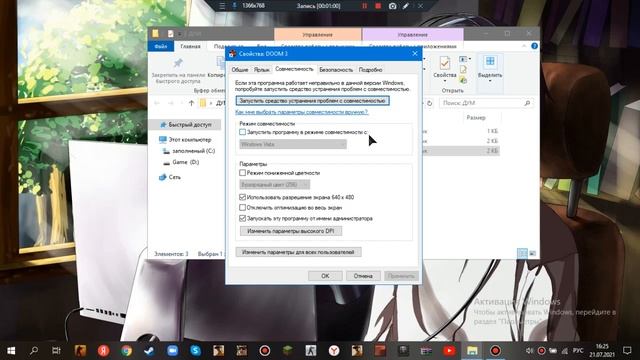Open YouTube app from the taskbar

(x=449, y=351)
